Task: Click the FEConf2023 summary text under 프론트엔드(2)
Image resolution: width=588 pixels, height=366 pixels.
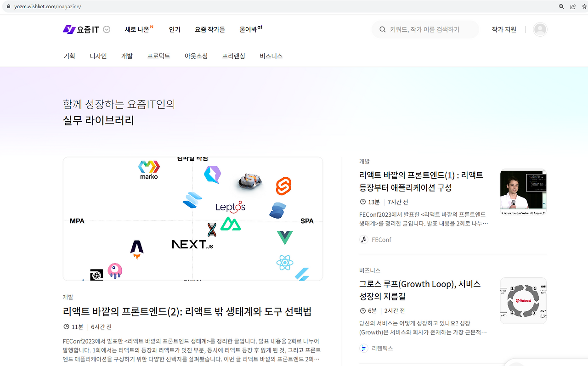Action: 192,350
